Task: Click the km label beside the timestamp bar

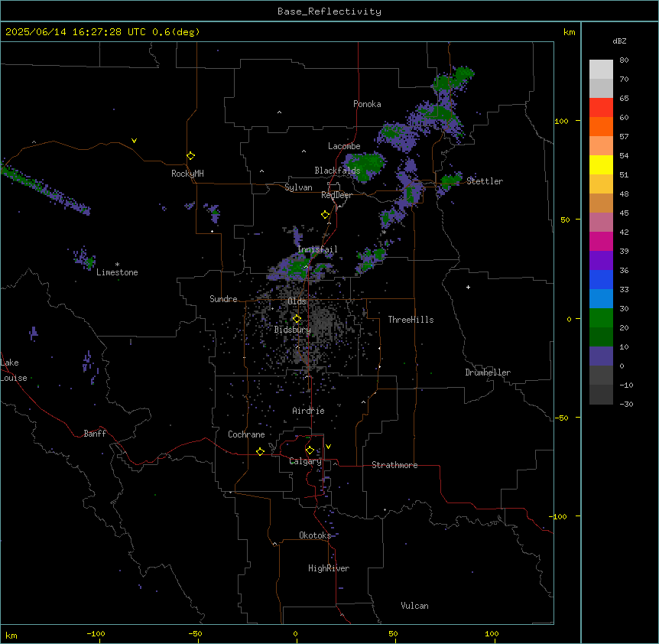Action: [x=569, y=32]
